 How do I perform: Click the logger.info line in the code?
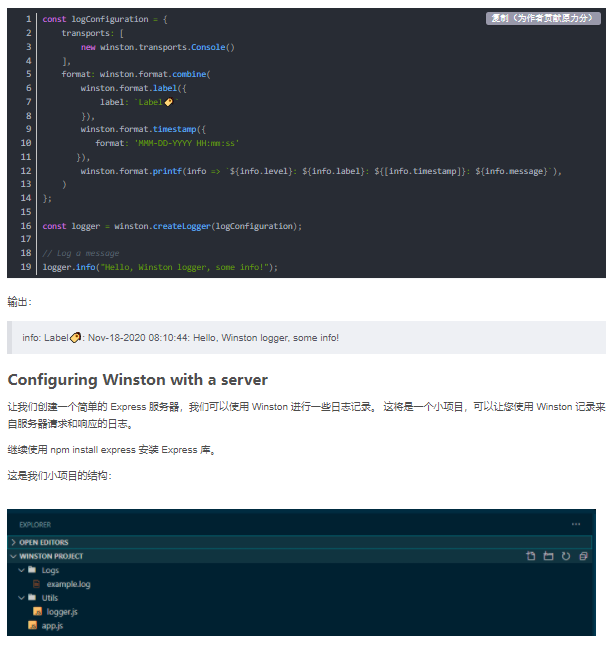pos(160,267)
